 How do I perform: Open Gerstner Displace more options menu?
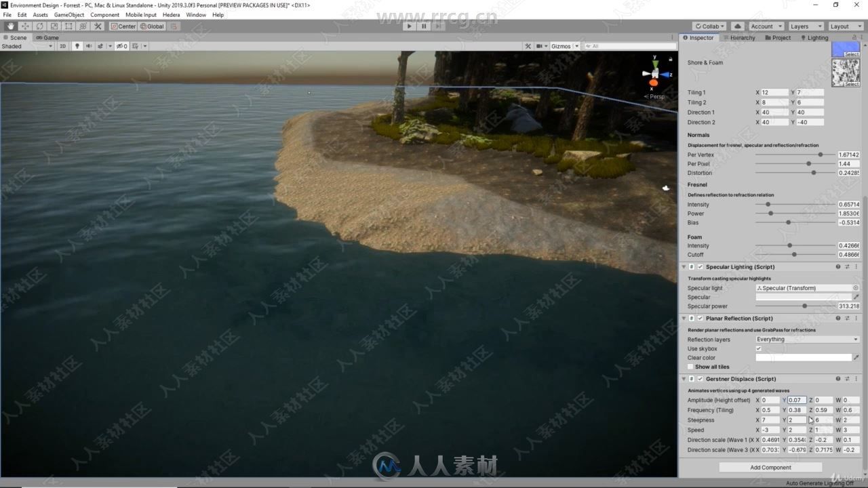[857, 379]
